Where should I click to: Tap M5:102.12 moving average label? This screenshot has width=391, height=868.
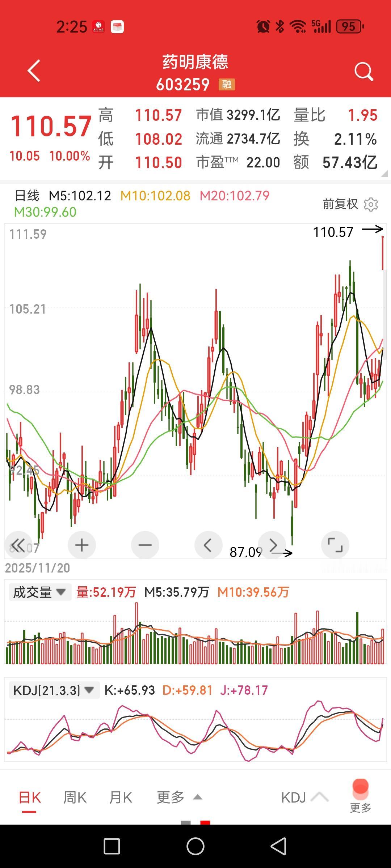coord(80,196)
